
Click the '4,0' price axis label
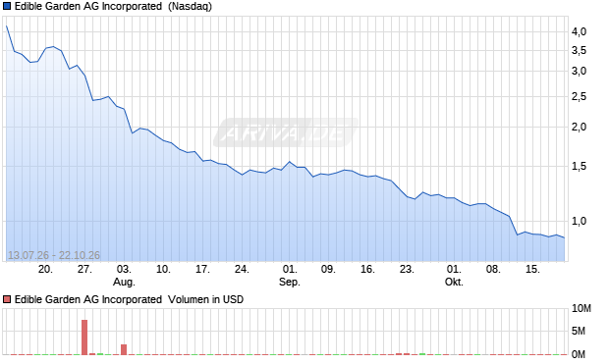click(x=580, y=31)
